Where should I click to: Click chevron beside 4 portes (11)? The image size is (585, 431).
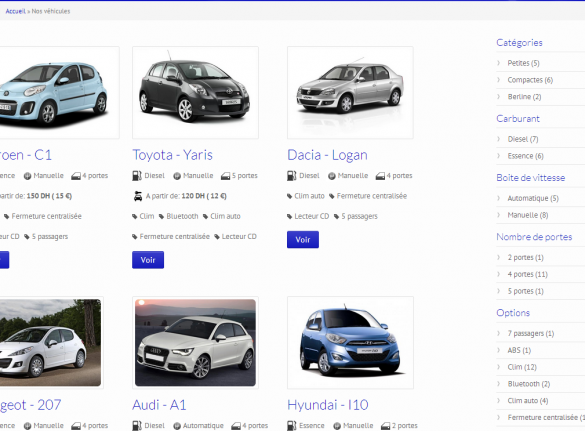[x=498, y=274]
